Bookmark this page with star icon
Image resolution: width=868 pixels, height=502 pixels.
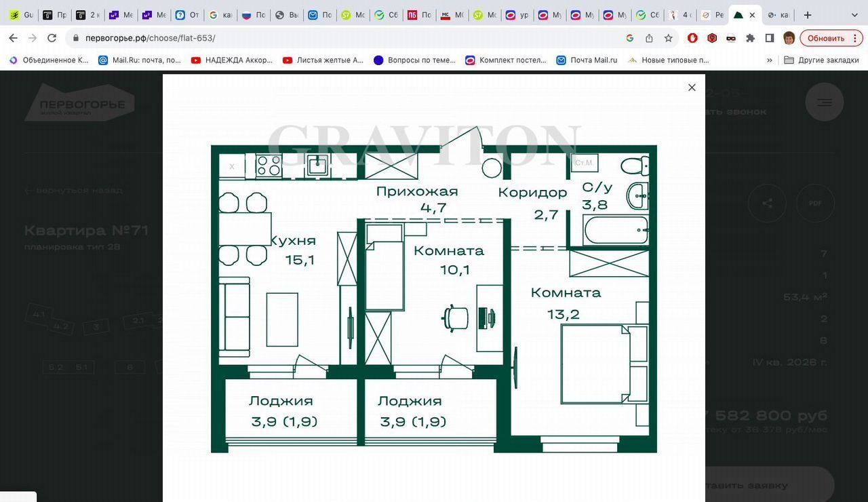(x=668, y=38)
